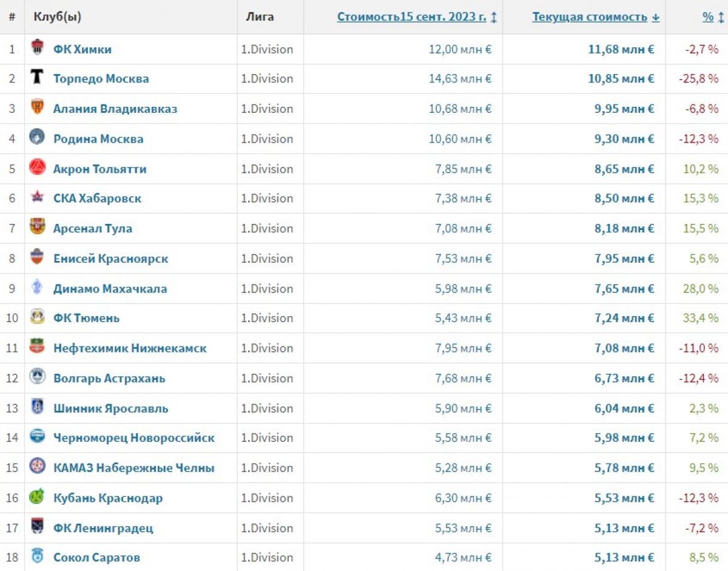Open СКА Хабаровск club link
728x571 pixels.
97,198
